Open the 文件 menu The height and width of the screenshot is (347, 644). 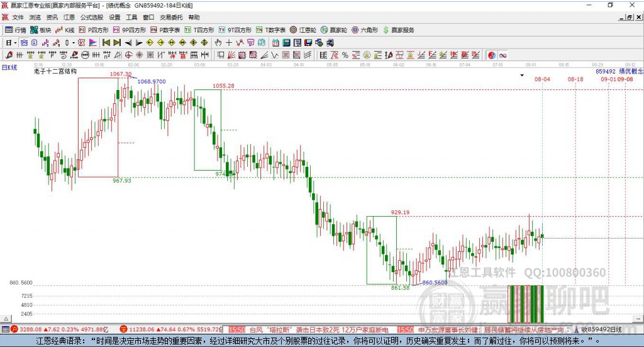18,17
